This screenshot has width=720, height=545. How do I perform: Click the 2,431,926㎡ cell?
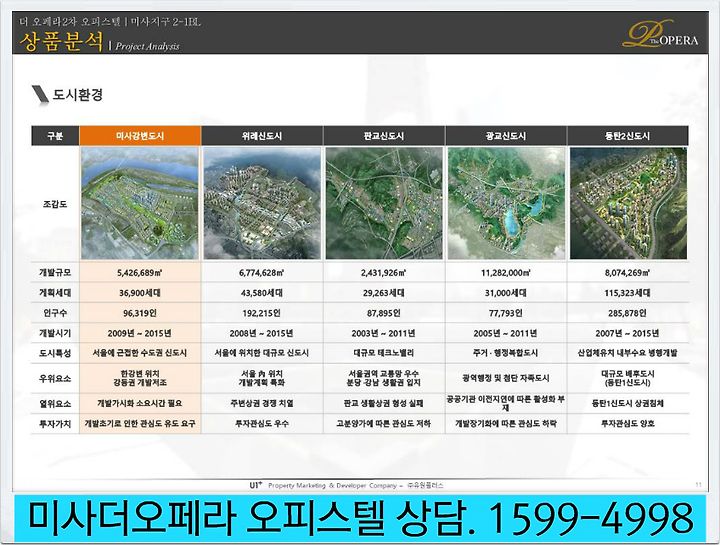384,273
